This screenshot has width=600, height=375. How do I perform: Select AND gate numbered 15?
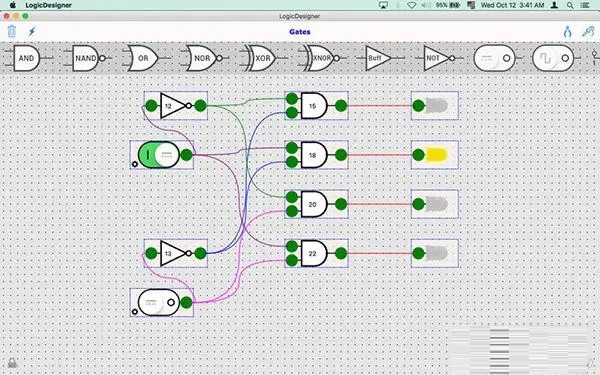[314, 106]
